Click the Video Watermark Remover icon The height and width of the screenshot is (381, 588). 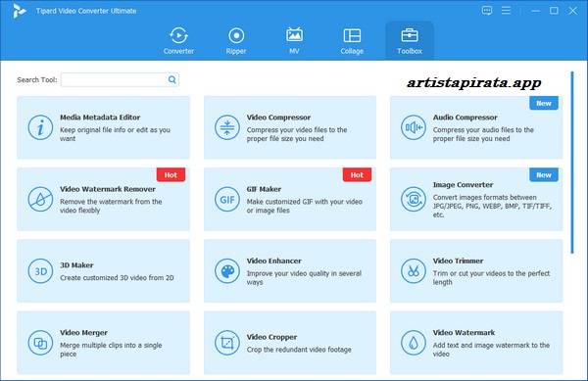click(40, 199)
